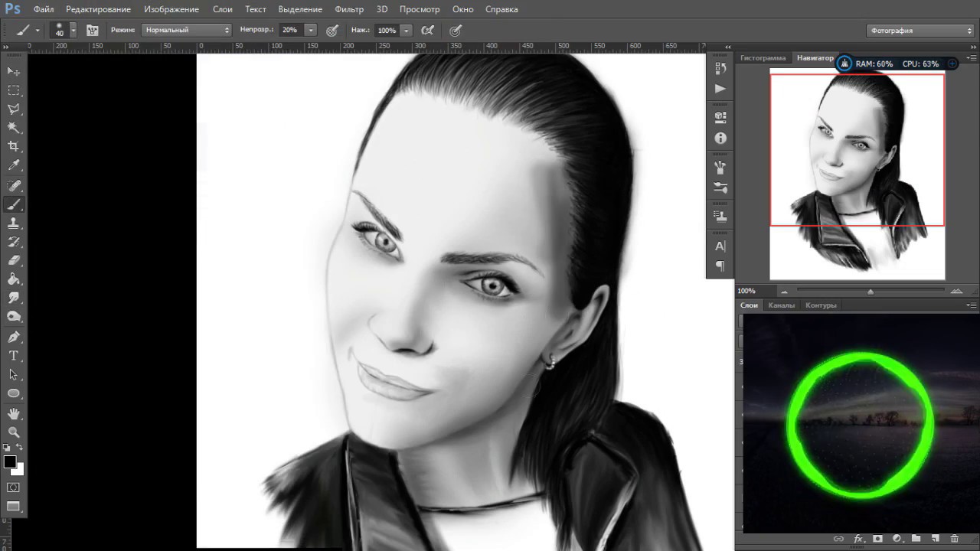
Task: Select the Eyedropper tool
Action: click(14, 165)
